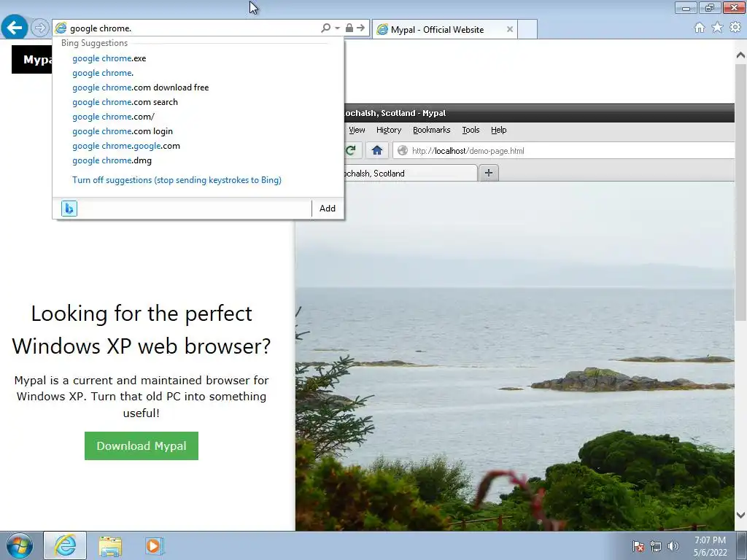Select the Lochalsh, Scotland tab in screenshot
Screen dimensions: 747x560
point(410,174)
